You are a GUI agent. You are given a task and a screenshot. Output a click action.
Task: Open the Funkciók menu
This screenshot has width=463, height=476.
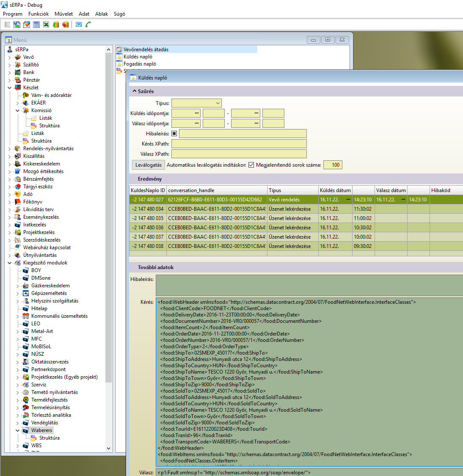tap(39, 14)
